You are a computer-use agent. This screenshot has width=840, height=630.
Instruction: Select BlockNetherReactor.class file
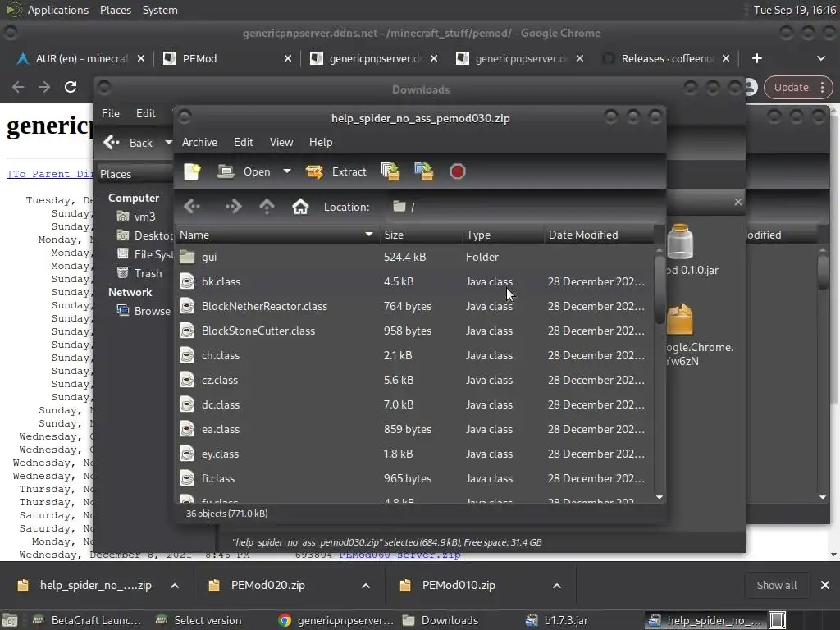click(414, 306)
